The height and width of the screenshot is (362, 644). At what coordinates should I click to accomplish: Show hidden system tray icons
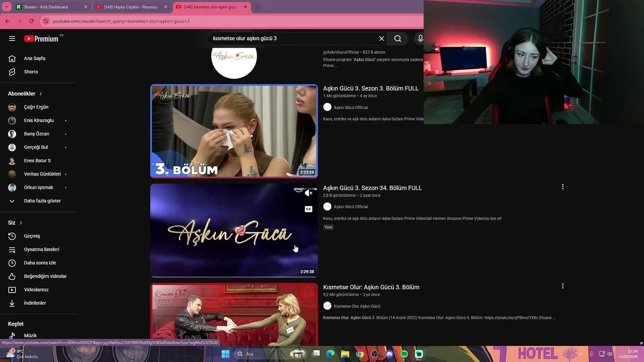pyautogui.click(x=581, y=354)
